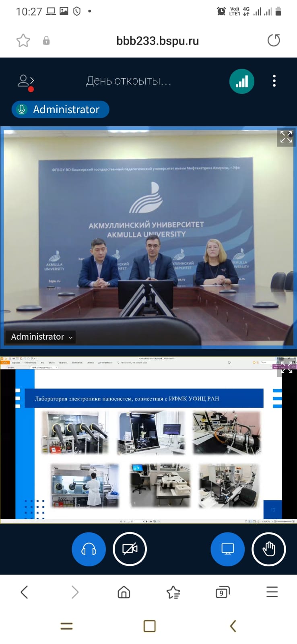This screenshot has width=297, height=644.
Task: Toggle the audio headphones button
Action: click(x=89, y=549)
